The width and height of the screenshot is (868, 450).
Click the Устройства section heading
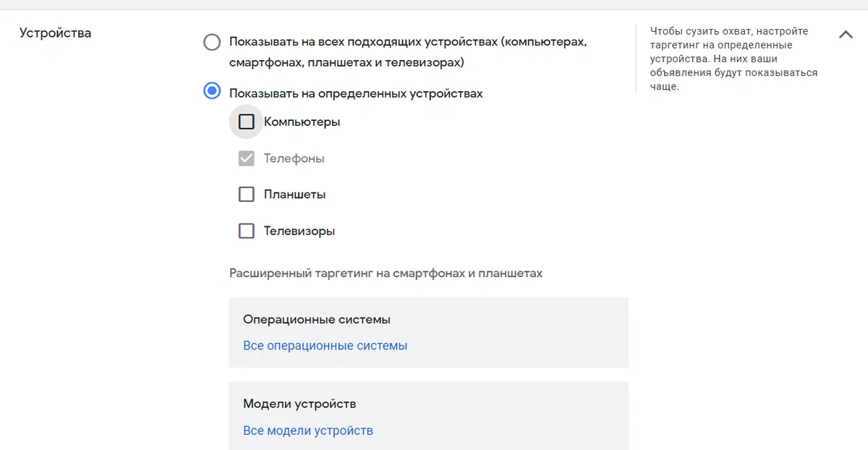[55, 33]
